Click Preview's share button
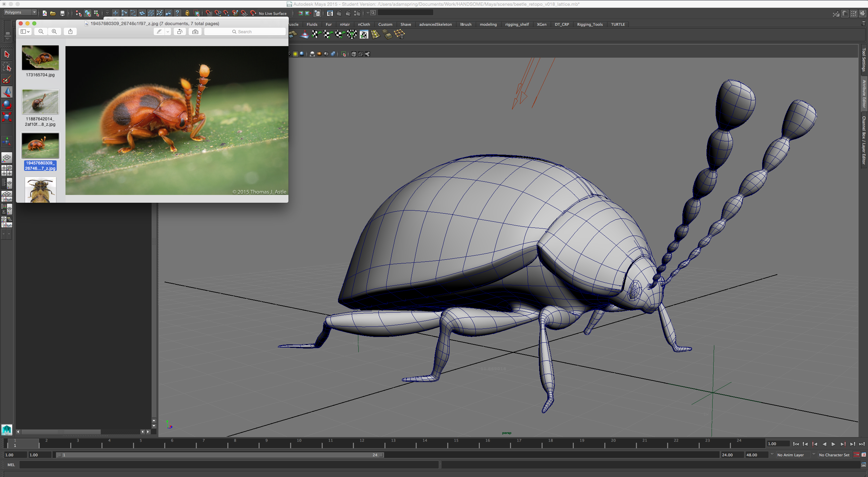The height and width of the screenshot is (477, 868). (x=70, y=32)
